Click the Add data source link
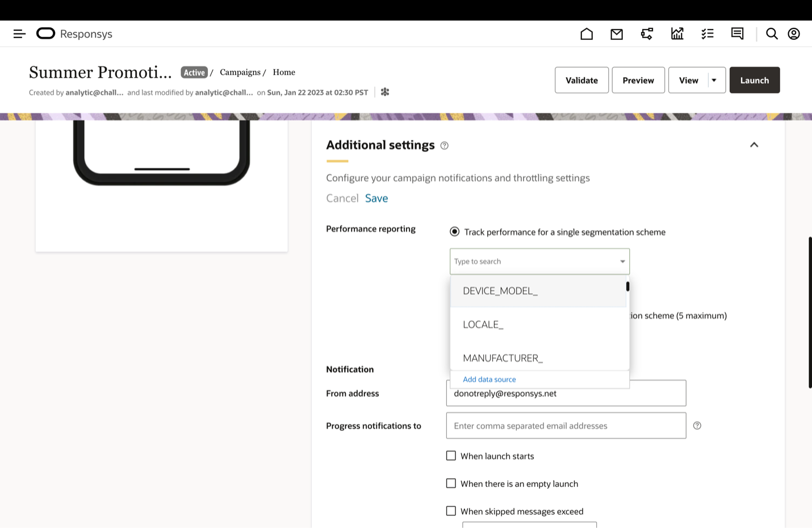The width and height of the screenshot is (812, 529). click(489, 380)
